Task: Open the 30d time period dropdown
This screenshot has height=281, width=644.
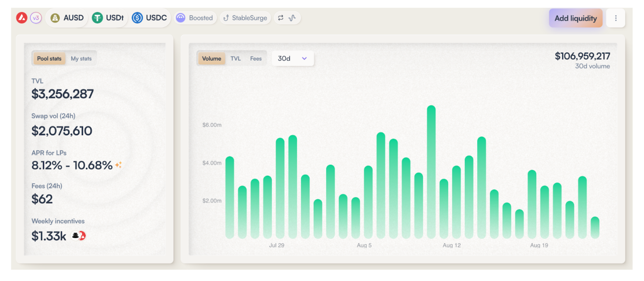Action: point(292,59)
